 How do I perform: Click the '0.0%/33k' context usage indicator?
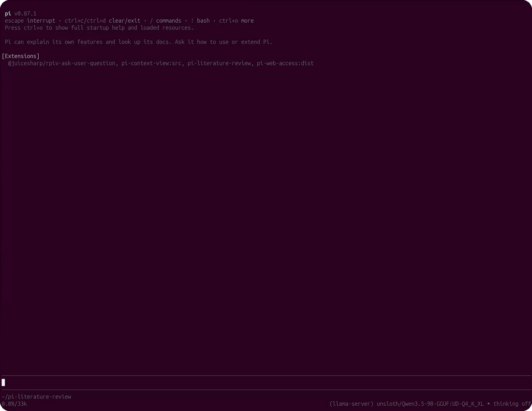tap(14, 404)
